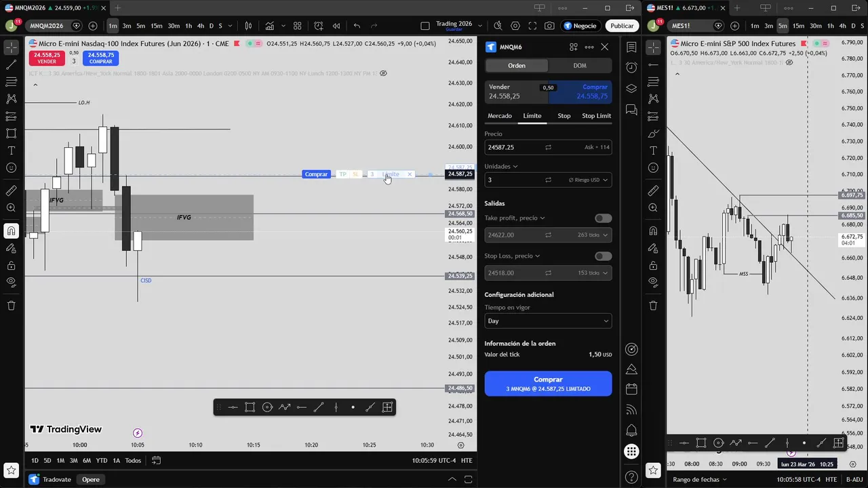The height and width of the screenshot is (488, 868).
Task: Click the Precio input field showing 24587.25
Action: [x=548, y=147]
